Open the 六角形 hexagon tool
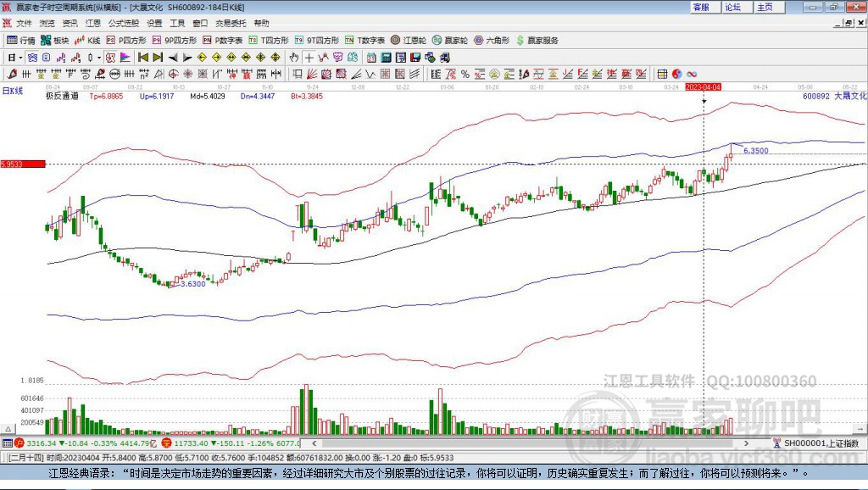This screenshot has width=868, height=490. point(492,41)
